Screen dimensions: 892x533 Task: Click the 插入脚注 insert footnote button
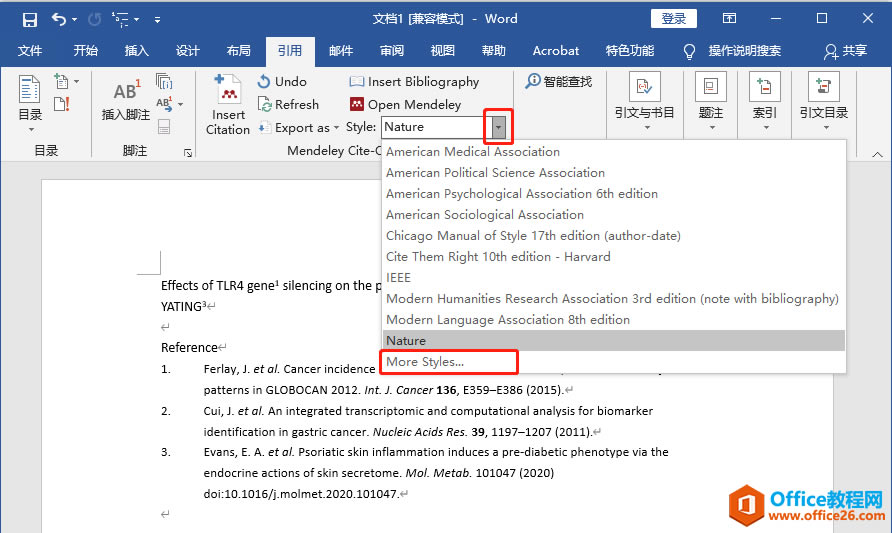coord(126,100)
